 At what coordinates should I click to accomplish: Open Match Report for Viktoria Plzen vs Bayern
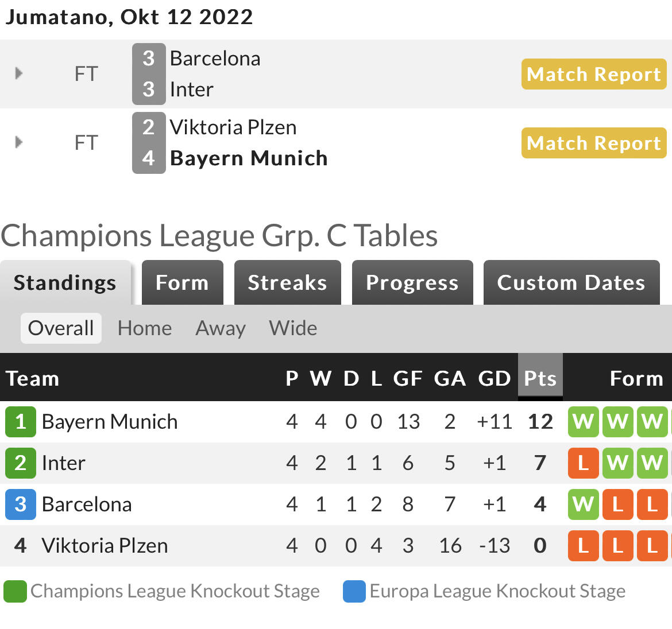[593, 142]
